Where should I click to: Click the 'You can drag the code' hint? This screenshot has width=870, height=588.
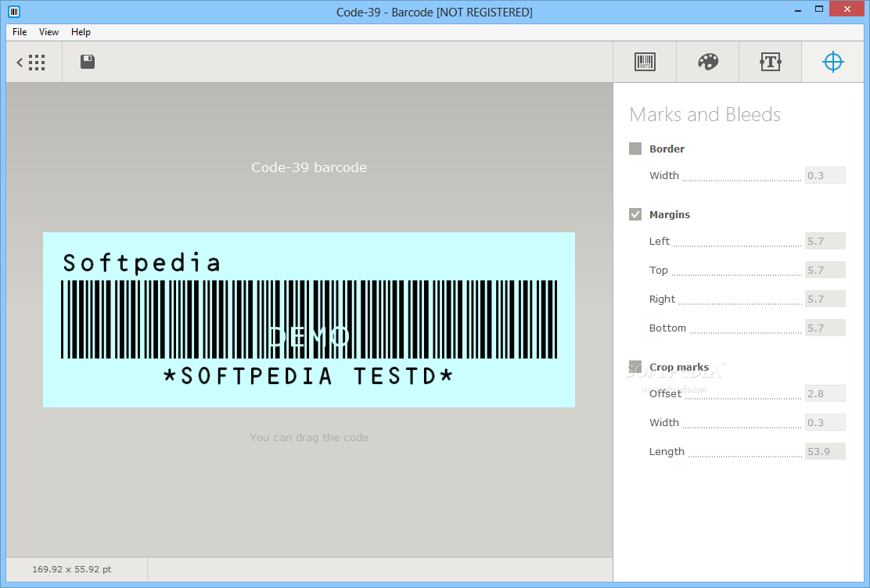309,437
